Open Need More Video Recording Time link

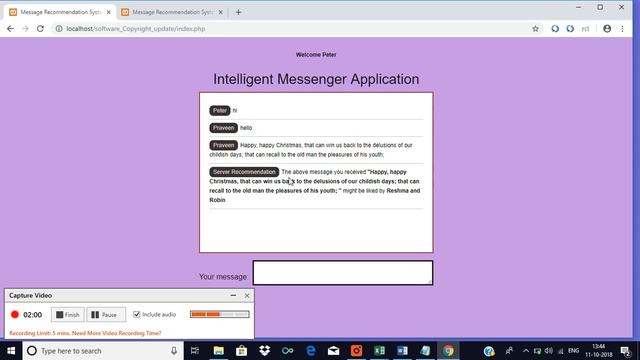[117, 333]
